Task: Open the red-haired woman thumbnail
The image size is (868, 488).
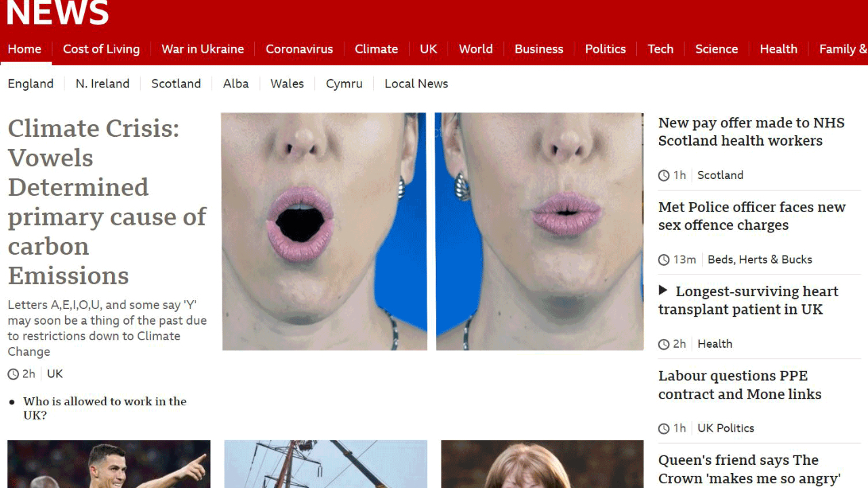Action: pos(542,464)
